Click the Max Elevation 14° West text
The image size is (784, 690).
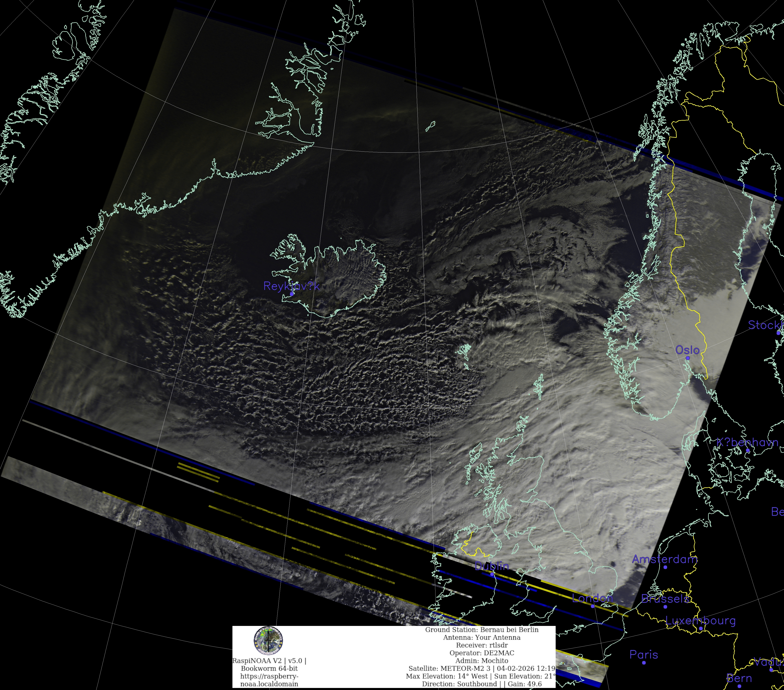point(446,676)
